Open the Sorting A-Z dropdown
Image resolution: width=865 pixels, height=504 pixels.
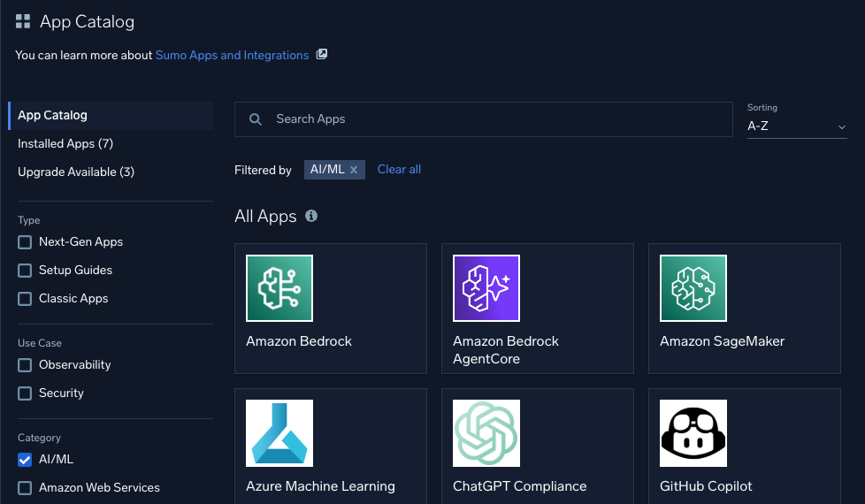click(x=797, y=126)
